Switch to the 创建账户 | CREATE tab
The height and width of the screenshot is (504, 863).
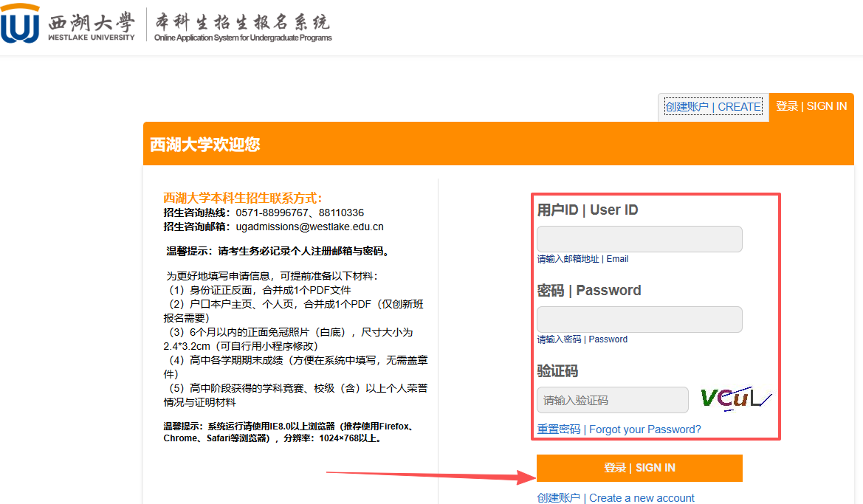click(712, 107)
